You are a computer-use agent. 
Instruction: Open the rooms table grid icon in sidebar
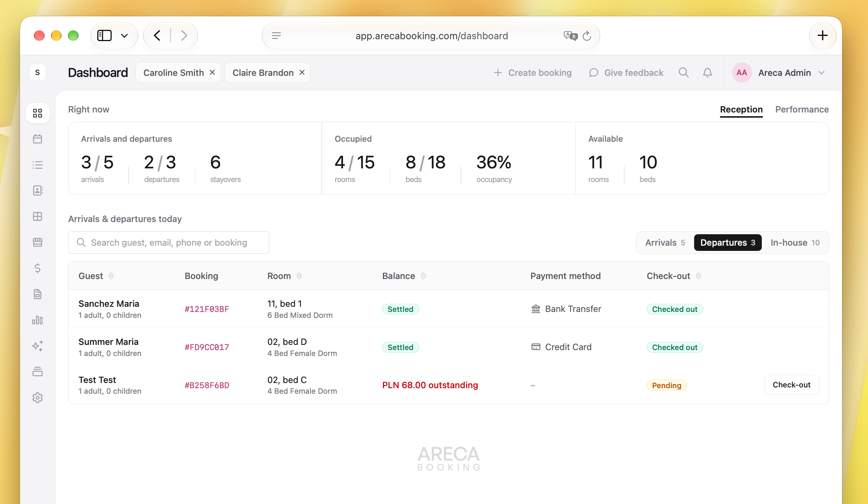(x=37, y=216)
